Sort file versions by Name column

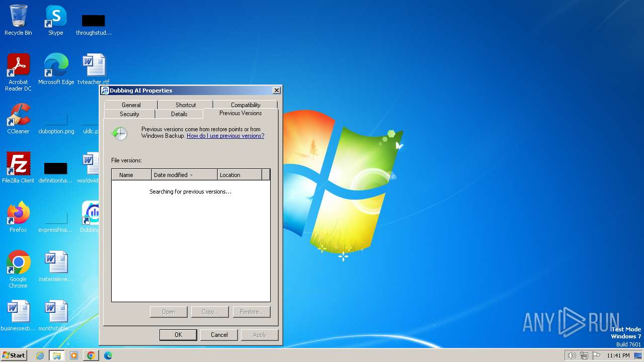click(131, 175)
